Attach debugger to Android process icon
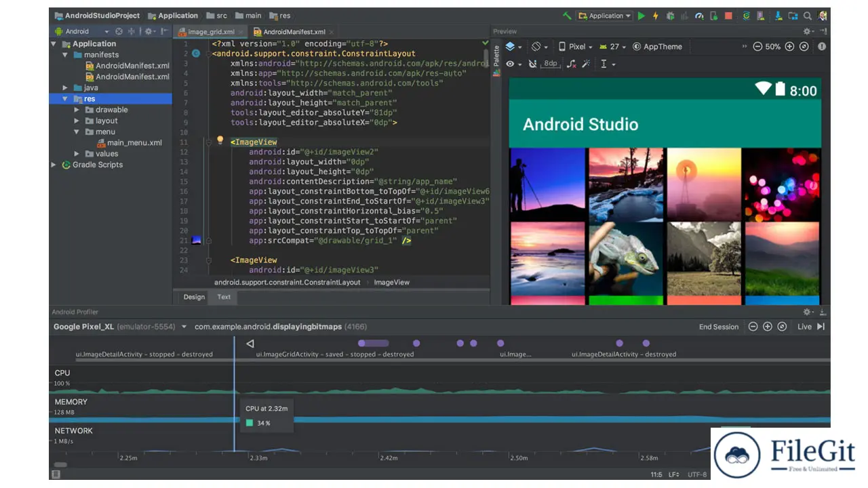Screen dimensions: 868x488 tap(713, 16)
